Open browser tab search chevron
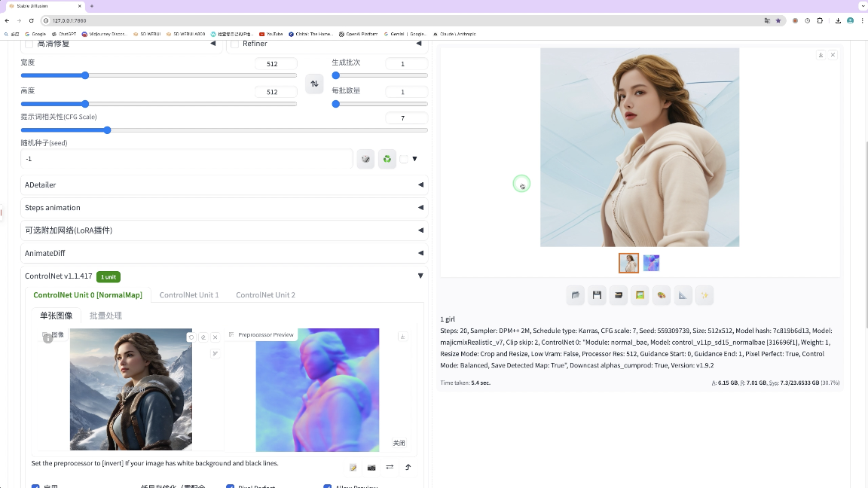The image size is (868, 488). (x=863, y=6)
